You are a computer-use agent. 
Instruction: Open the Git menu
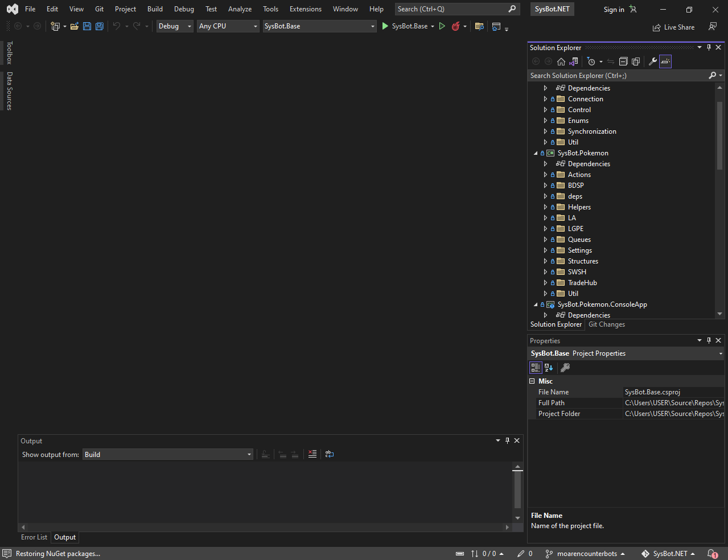pos(100,9)
